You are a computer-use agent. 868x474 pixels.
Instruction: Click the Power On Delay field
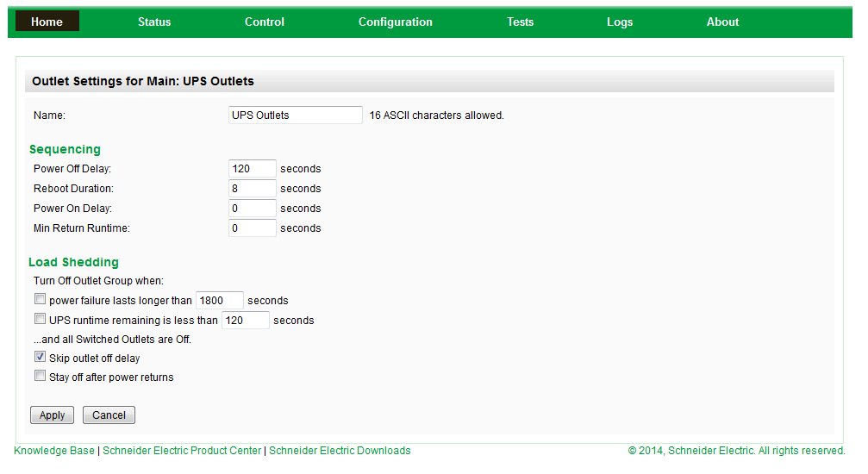click(x=253, y=209)
